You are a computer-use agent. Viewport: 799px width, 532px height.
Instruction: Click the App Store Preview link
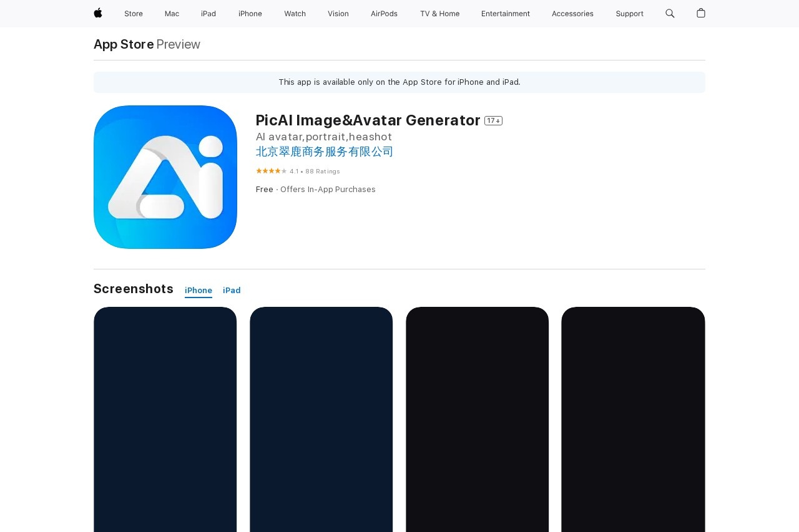click(x=147, y=44)
